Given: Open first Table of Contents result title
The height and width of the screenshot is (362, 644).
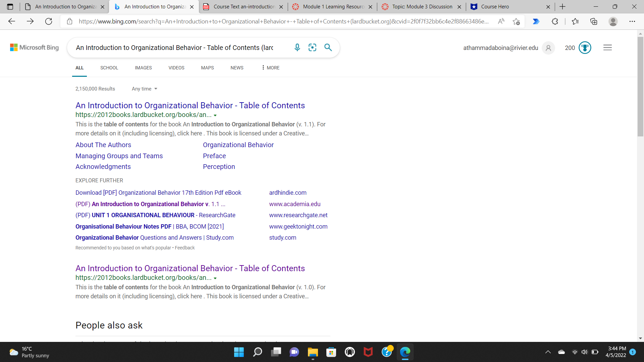Looking at the screenshot, I should pyautogui.click(x=190, y=106).
